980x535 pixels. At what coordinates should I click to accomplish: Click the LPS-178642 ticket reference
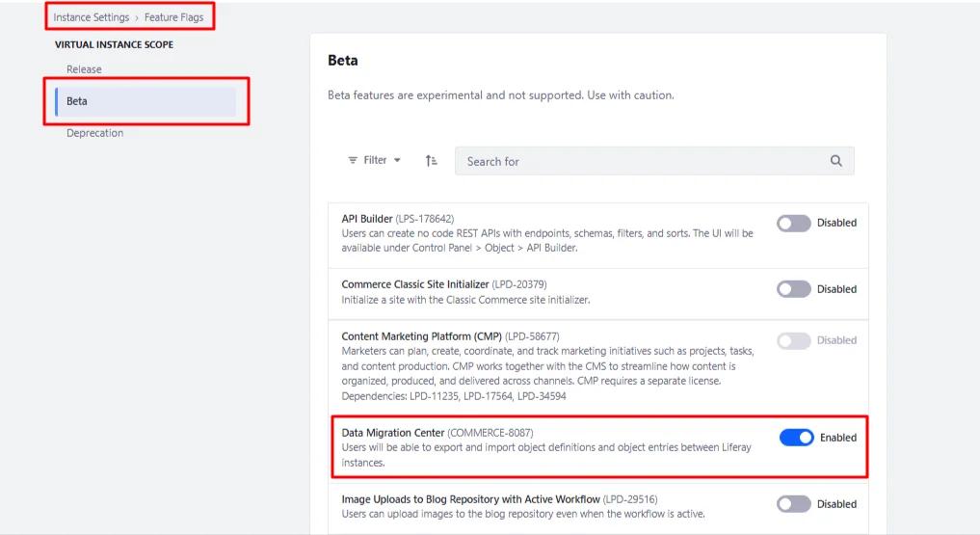pos(425,219)
